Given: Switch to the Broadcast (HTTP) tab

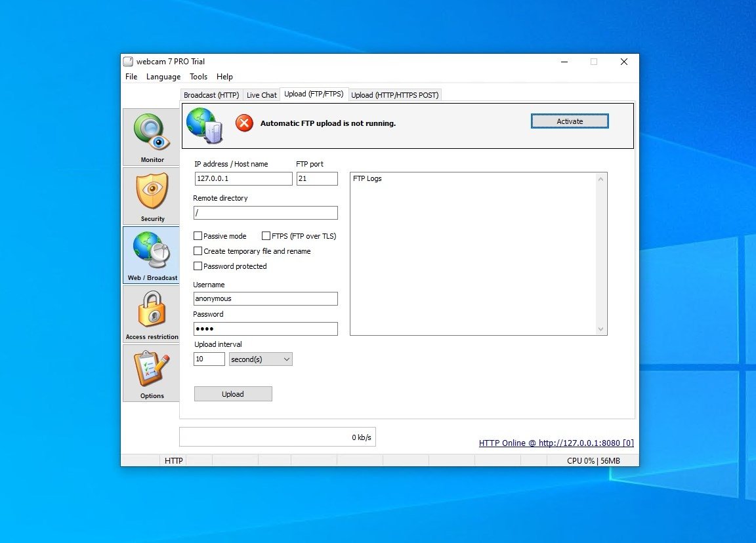Looking at the screenshot, I should (211, 95).
